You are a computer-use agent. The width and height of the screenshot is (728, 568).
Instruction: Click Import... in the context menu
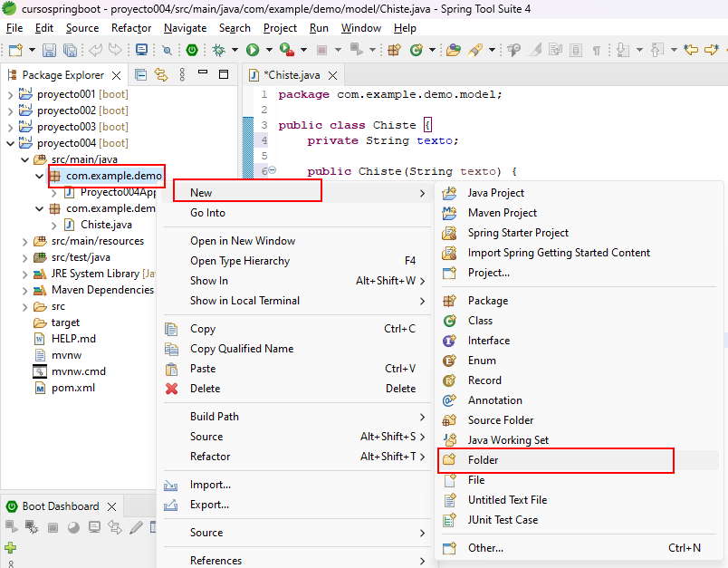point(297,485)
